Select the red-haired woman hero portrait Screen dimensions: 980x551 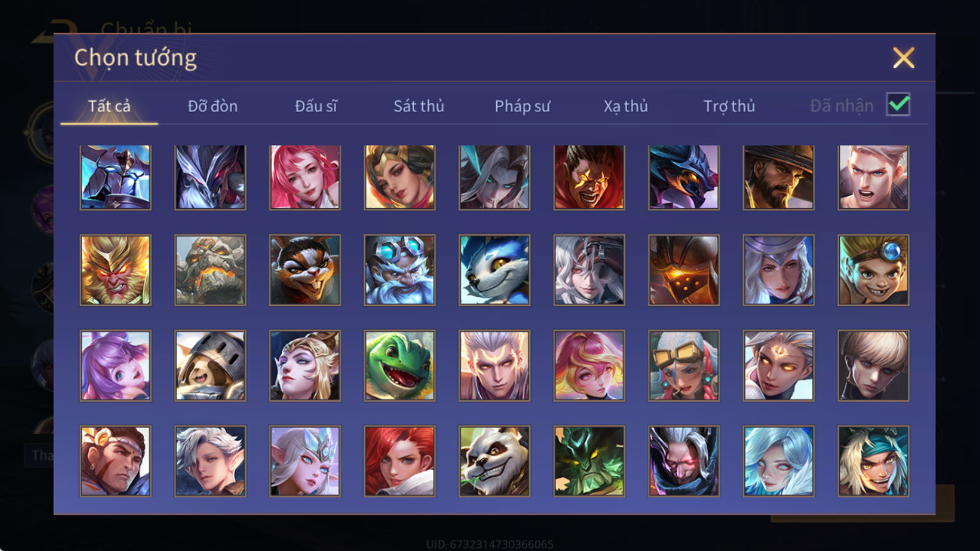pos(399,461)
